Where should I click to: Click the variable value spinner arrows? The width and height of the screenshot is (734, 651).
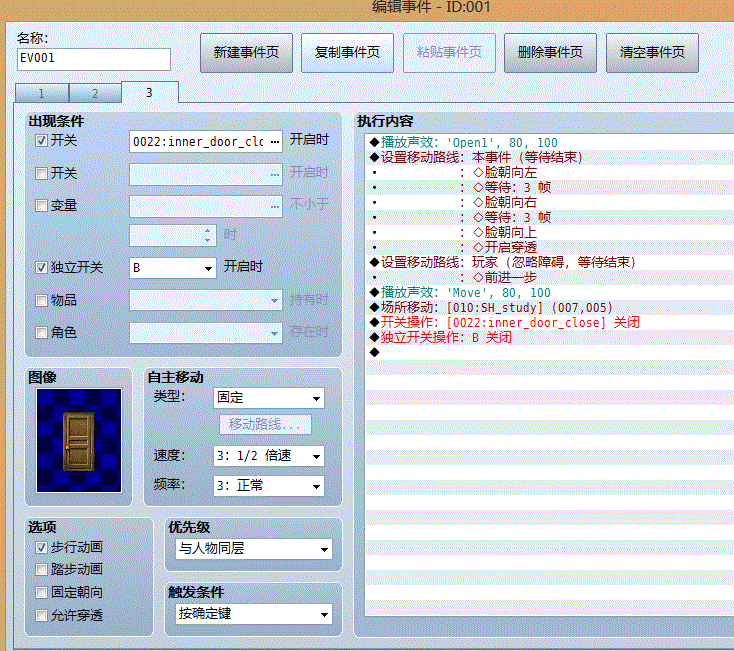(207, 235)
